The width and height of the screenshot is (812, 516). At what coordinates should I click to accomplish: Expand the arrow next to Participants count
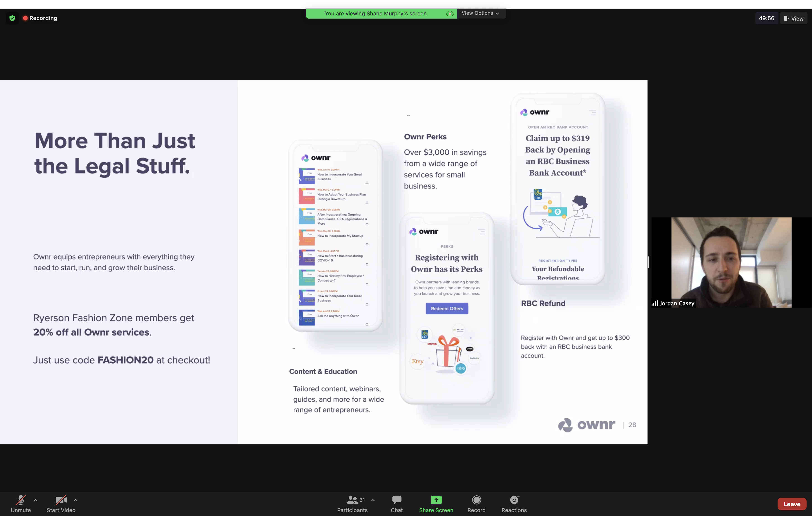(373, 500)
